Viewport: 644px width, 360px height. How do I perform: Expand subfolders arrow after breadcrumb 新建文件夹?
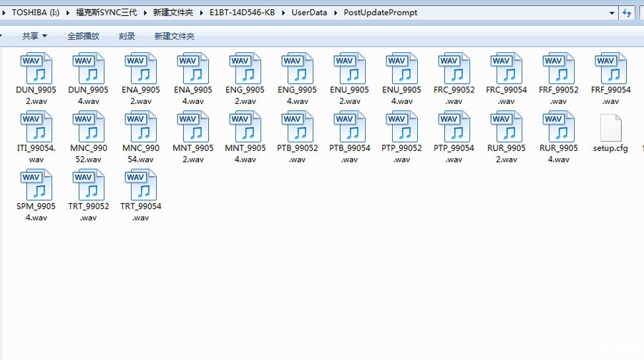point(201,13)
